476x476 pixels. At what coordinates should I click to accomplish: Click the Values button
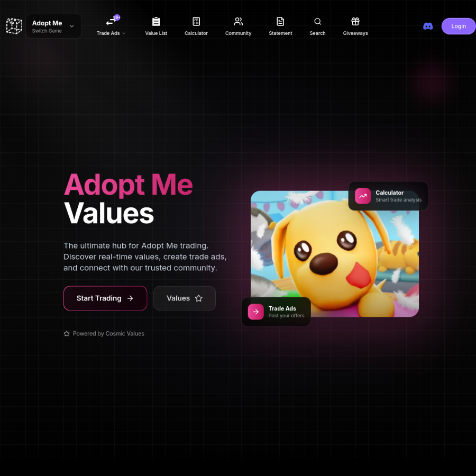tap(185, 298)
